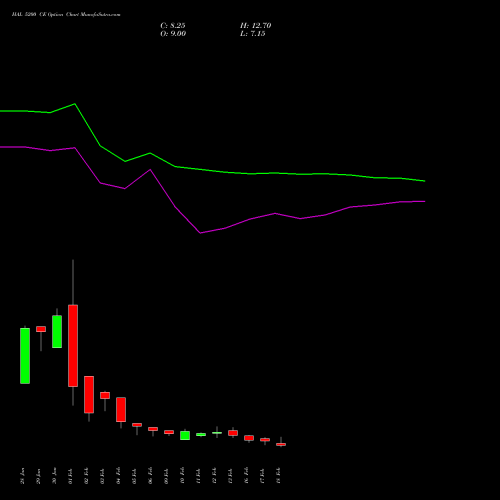Viewport: 500px width, 500px height.
Task: Select the 30 Jan date label
Action: point(54,476)
